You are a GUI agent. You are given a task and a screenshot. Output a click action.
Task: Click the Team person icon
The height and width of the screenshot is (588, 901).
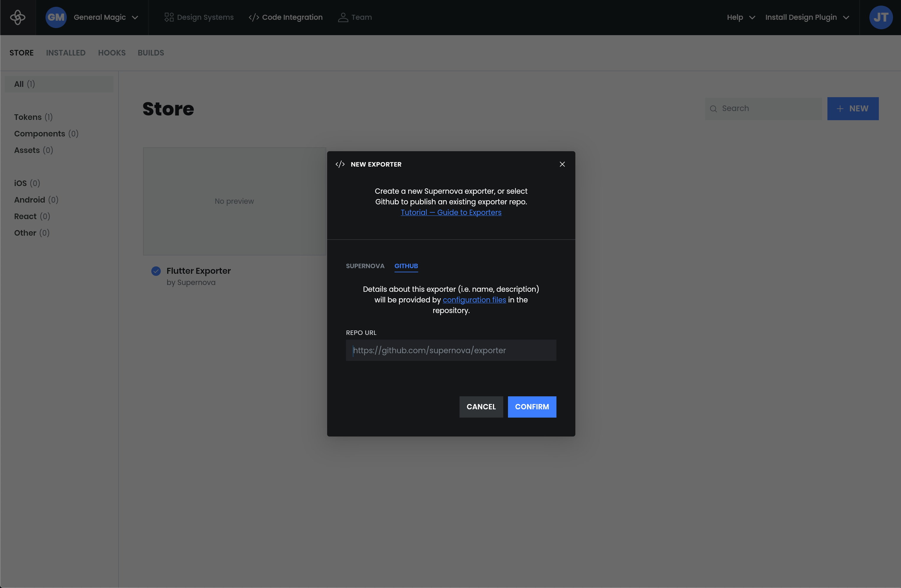coord(343,17)
